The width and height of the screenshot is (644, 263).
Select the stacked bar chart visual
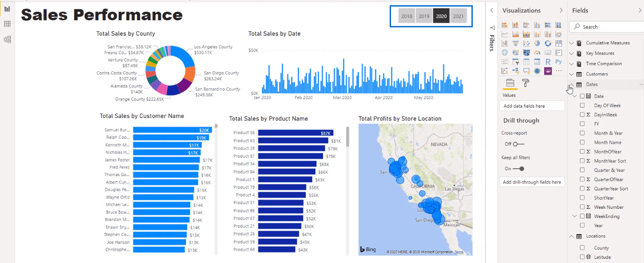(505, 25)
